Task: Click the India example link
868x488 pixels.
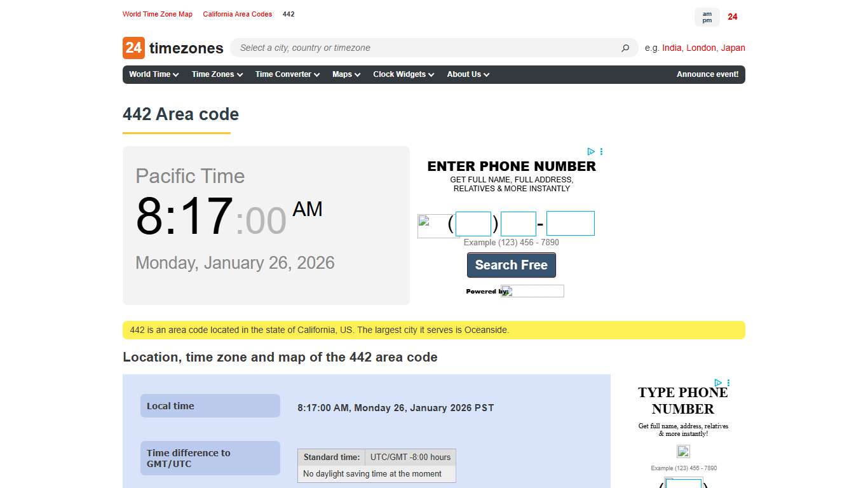Action: [672, 48]
